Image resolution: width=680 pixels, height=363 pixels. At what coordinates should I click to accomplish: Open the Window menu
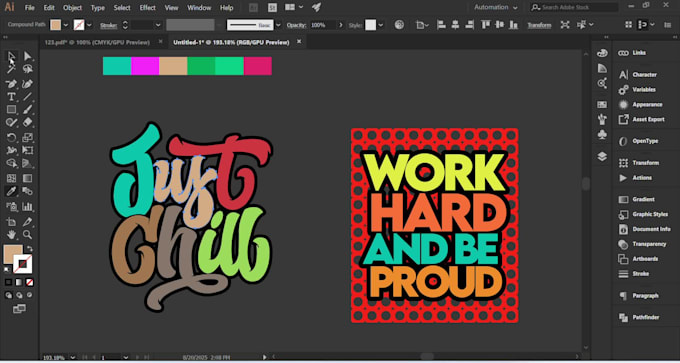[200, 8]
